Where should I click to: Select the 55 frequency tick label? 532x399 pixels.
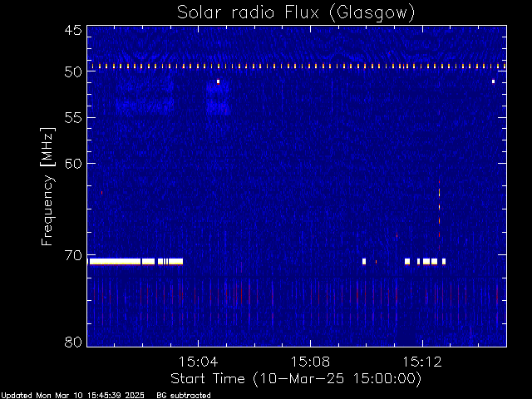(x=73, y=118)
